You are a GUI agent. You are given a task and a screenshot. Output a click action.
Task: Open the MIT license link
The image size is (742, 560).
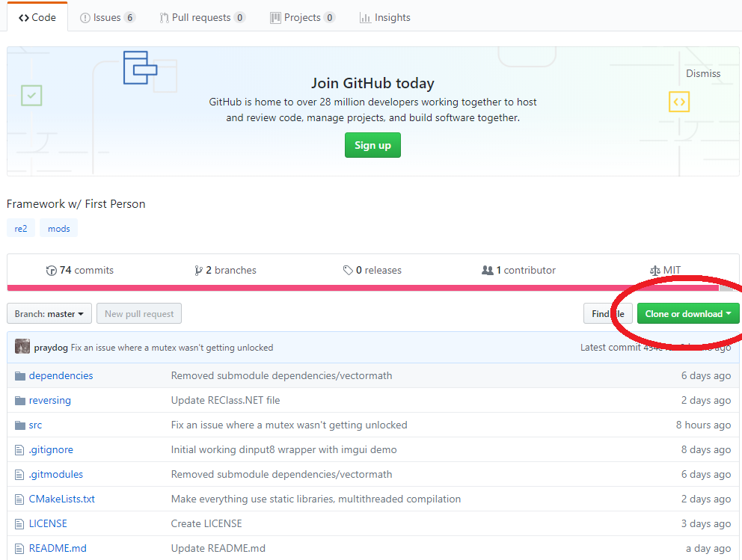(x=666, y=270)
